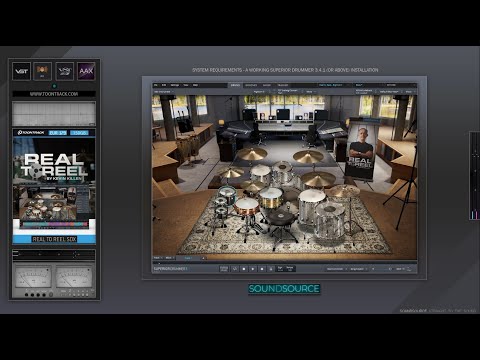The width and height of the screenshot is (480, 360).
Task: Click the right VU meter
Action: click(74, 276)
